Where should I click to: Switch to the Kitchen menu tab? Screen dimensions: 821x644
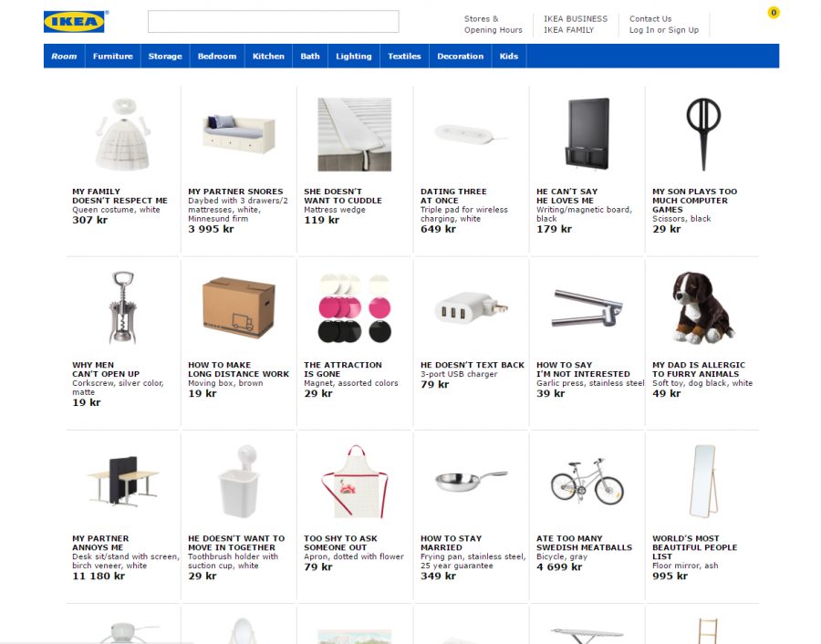pos(268,56)
